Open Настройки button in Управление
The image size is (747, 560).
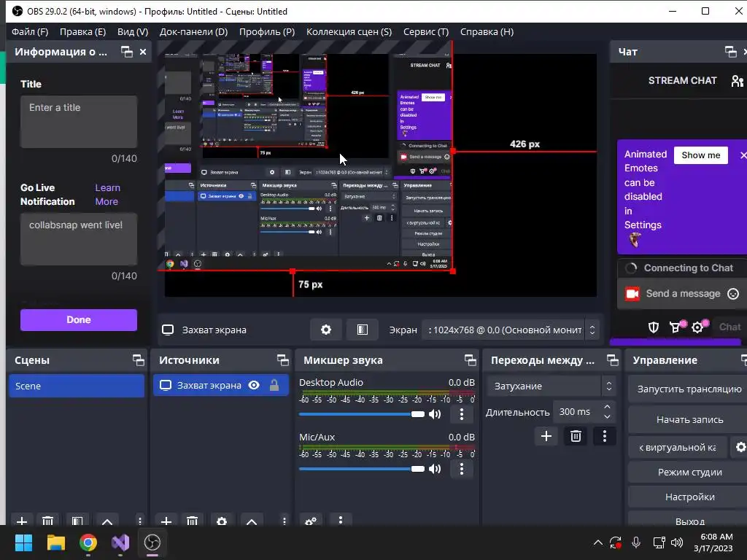(689, 497)
